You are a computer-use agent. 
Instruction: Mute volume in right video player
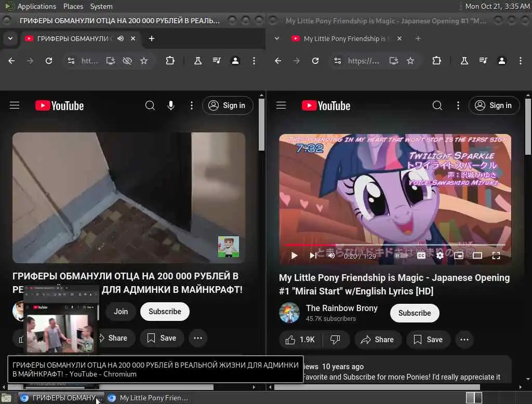point(331,255)
